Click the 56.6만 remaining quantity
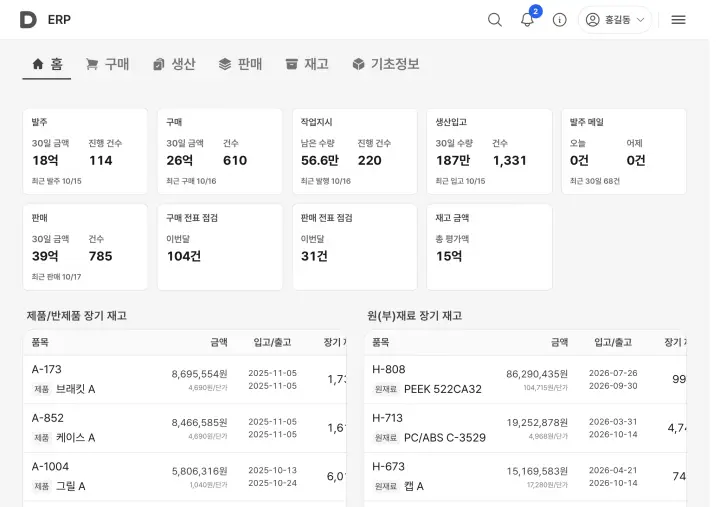The width and height of the screenshot is (720, 507). pos(320,160)
